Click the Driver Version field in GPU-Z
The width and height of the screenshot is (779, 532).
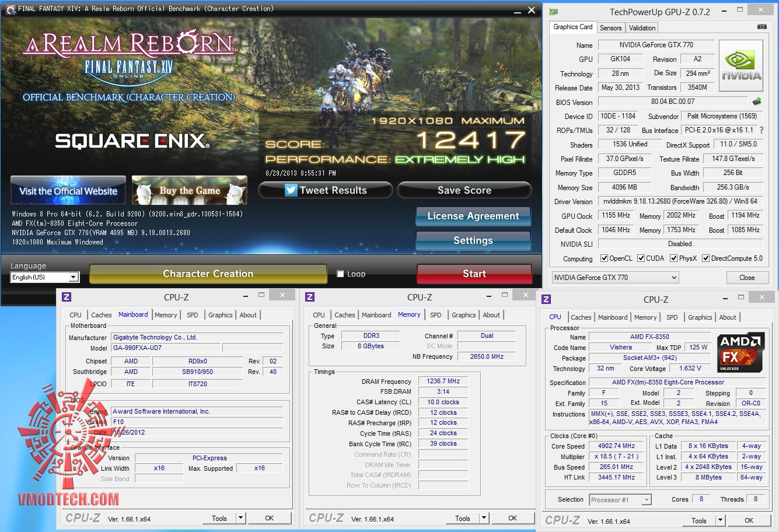[680, 201]
